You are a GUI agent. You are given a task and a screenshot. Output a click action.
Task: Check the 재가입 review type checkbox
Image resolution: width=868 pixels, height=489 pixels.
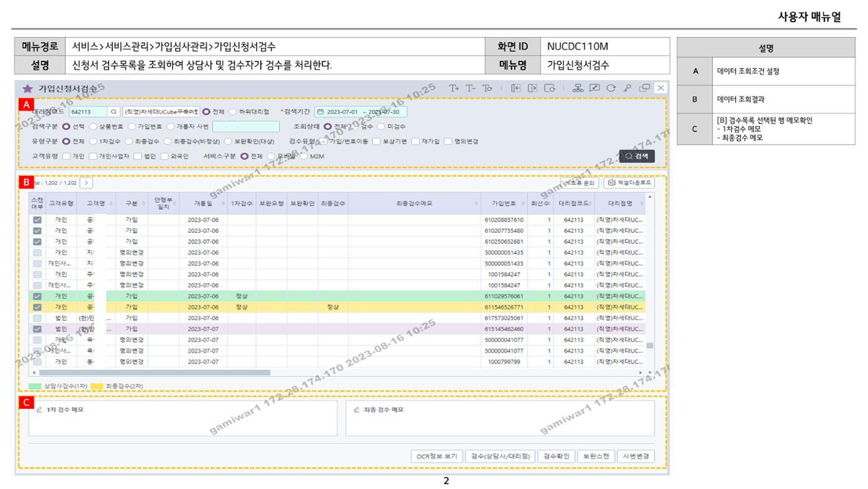point(415,141)
